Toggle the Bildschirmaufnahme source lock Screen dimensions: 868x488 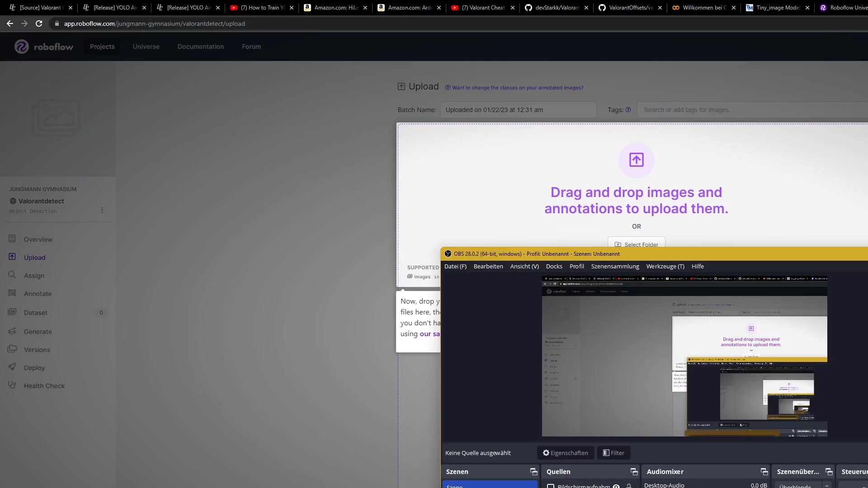click(x=629, y=486)
